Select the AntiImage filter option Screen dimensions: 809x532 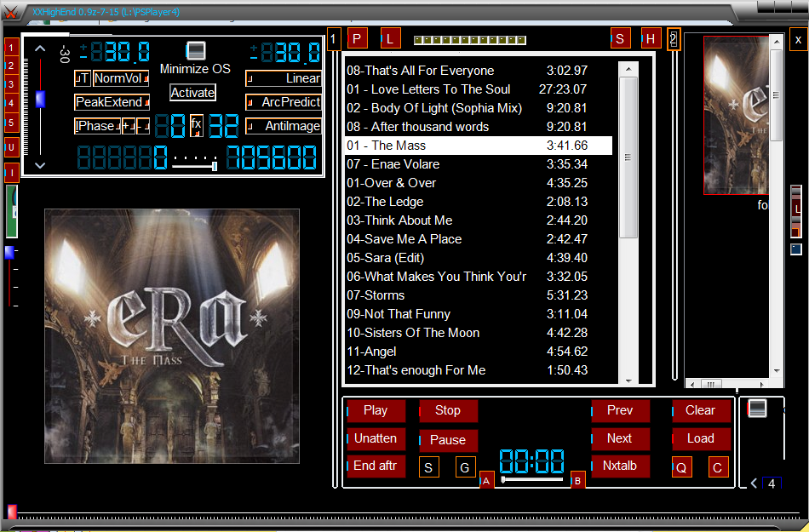coord(284,126)
